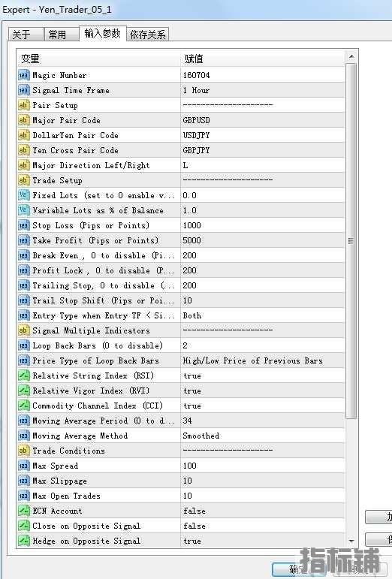392x579 pixels.
Task: Select the Yen Cross Pair Code value GBPJPY
Action: (196, 150)
